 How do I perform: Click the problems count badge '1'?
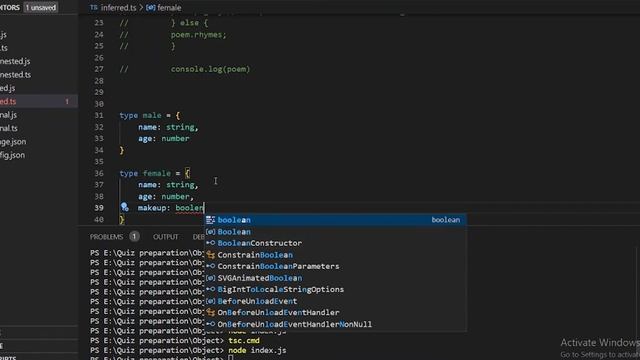134,236
